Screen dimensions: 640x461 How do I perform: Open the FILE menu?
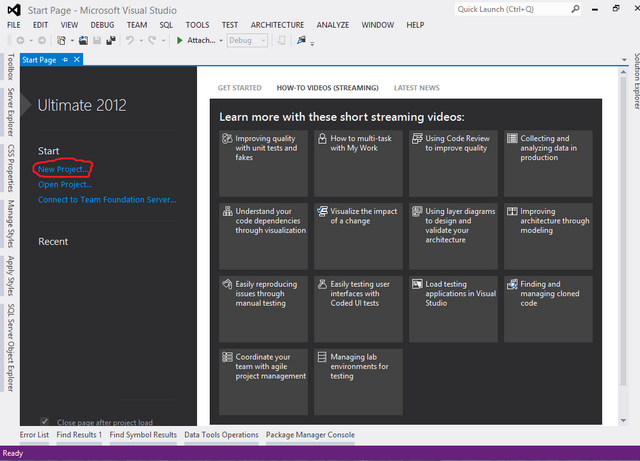tap(13, 25)
